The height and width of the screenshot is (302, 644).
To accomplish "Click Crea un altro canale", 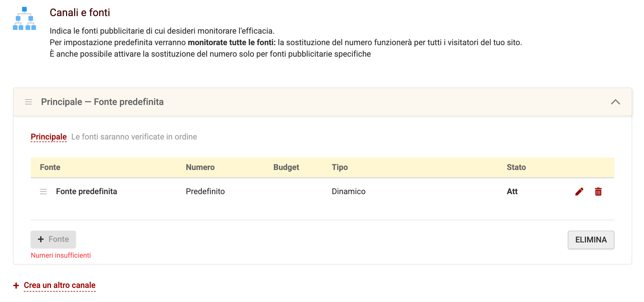I will (59, 285).
